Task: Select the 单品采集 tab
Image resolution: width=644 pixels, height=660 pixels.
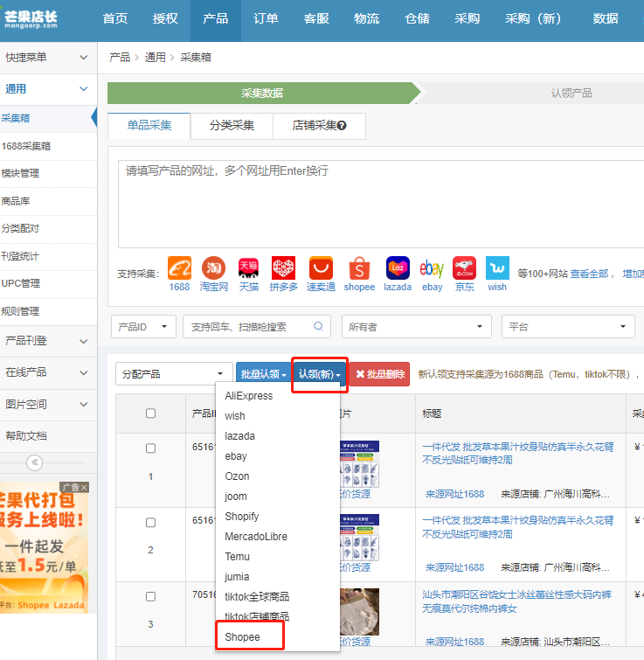Action: (x=149, y=125)
